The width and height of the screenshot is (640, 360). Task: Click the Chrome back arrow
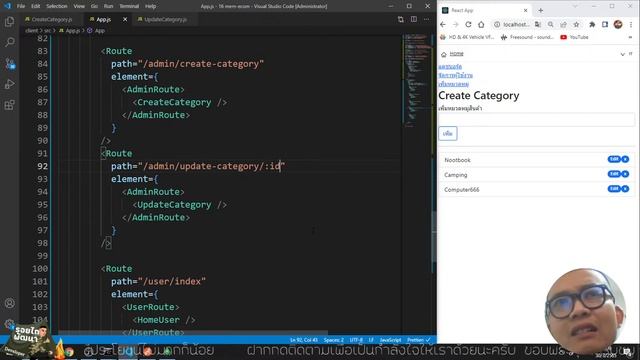click(443, 24)
